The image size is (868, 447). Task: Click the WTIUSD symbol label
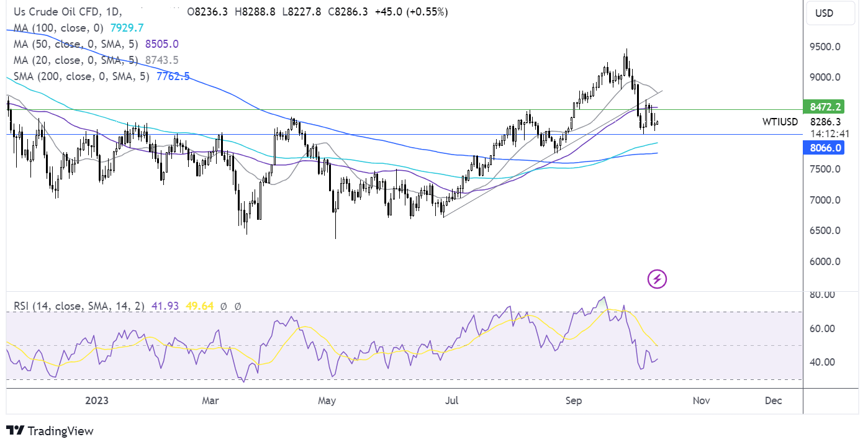click(x=780, y=122)
